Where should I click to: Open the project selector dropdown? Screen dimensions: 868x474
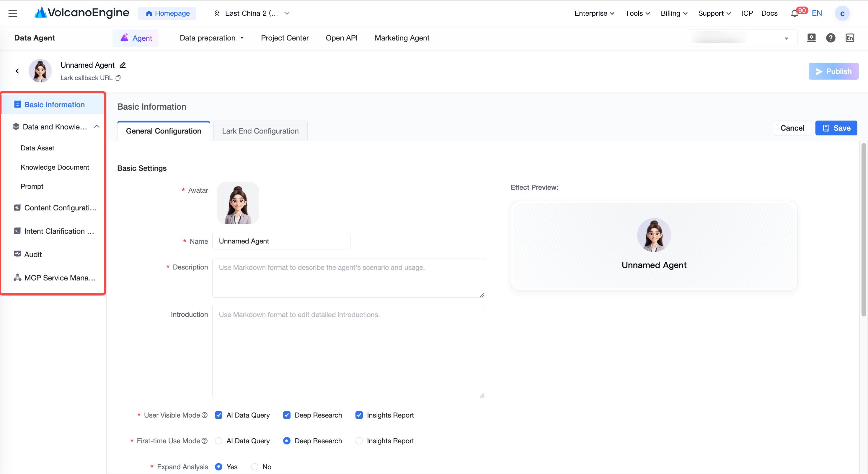coord(743,38)
